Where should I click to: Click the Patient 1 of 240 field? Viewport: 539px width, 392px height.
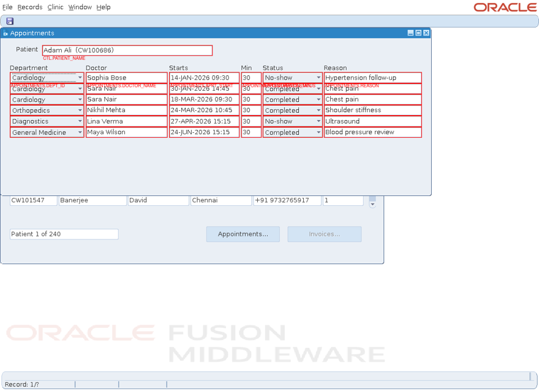coord(64,234)
